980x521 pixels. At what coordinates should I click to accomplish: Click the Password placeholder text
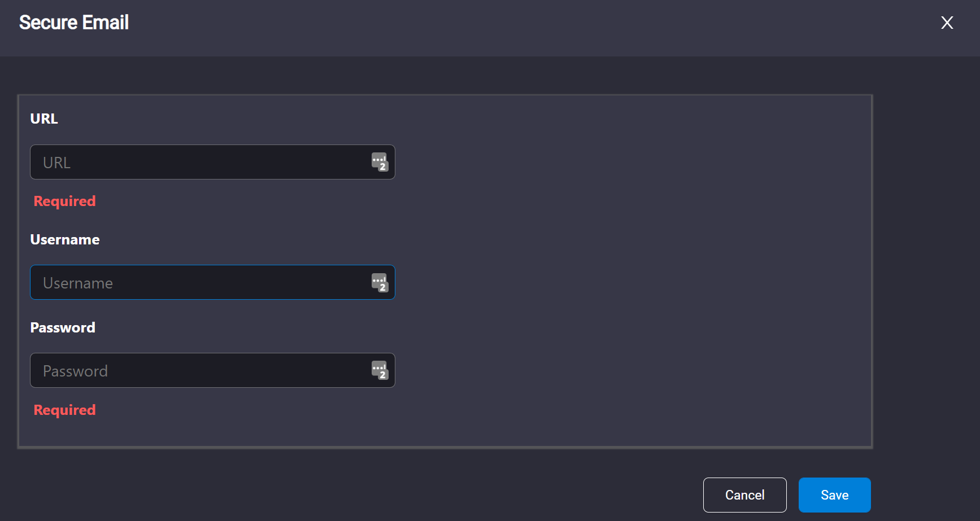pos(76,371)
